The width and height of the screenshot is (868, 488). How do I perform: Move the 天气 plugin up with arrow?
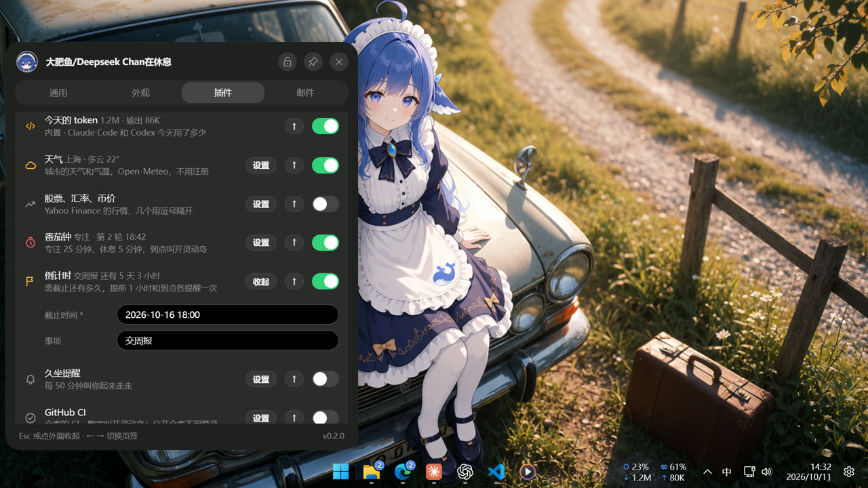[x=294, y=165]
